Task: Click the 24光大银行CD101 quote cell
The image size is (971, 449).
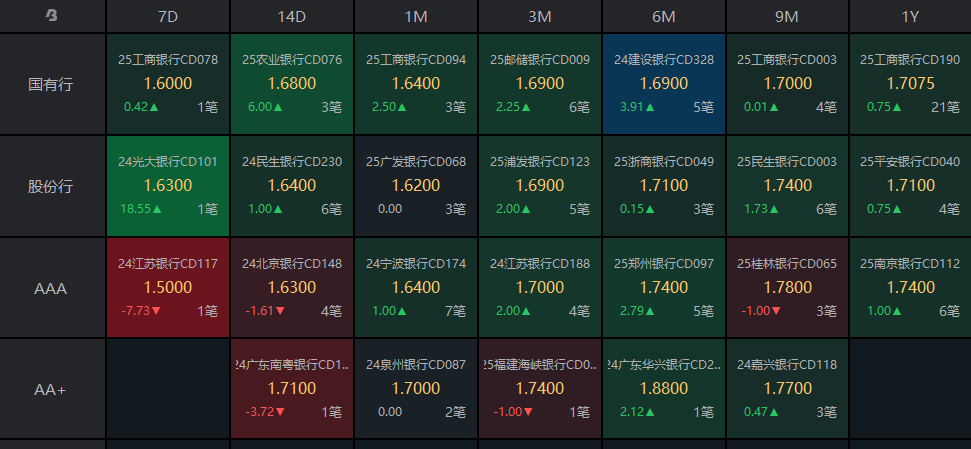Action: [x=168, y=186]
